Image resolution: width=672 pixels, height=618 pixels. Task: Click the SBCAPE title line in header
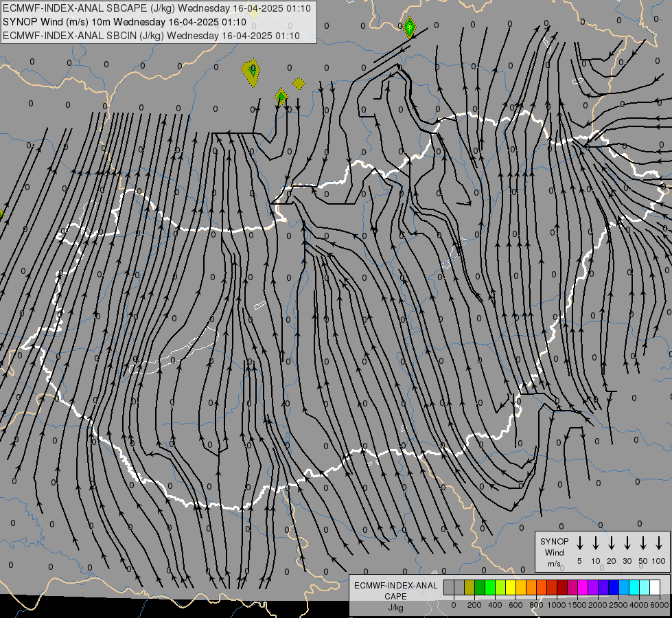point(157,8)
